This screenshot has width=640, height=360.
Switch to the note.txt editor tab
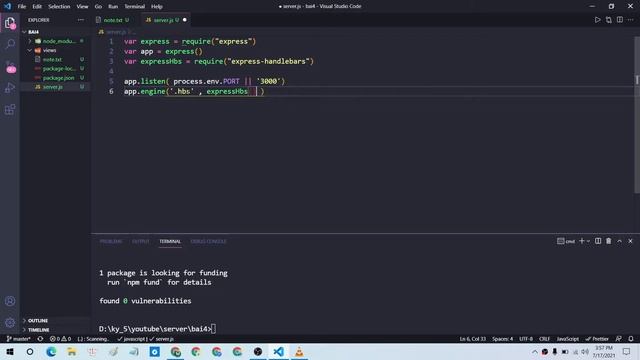click(113, 20)
